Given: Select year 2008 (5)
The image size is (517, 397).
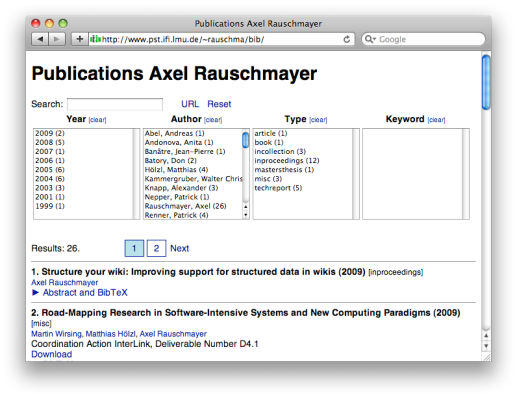Looking at the screenshot, I should click(50, 142).
